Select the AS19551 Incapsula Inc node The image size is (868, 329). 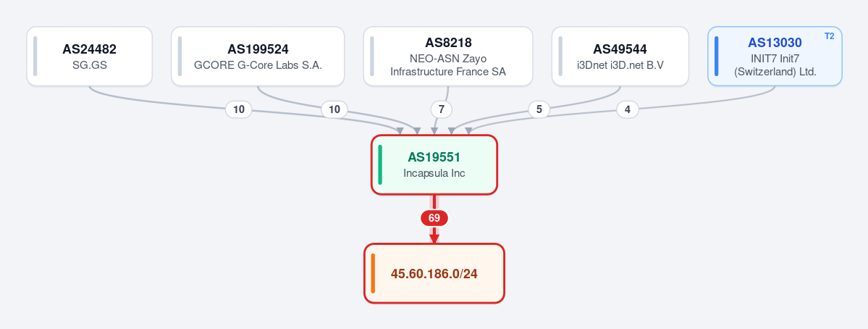tap(434, 165)
